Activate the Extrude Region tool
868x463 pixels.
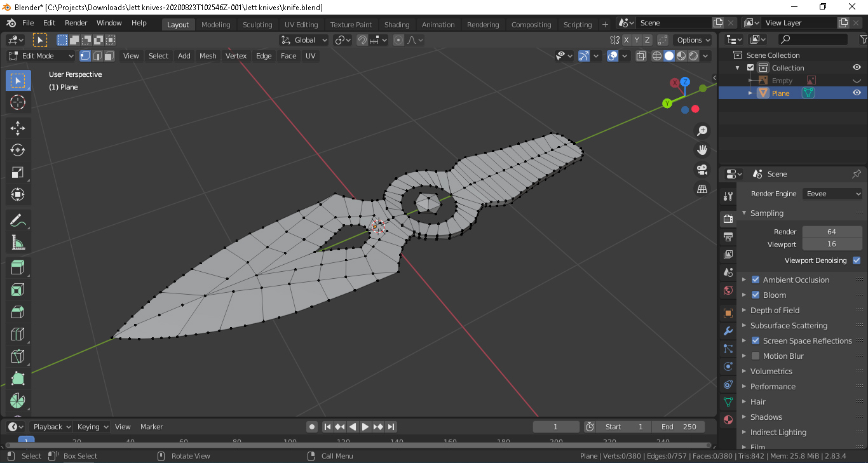tap(17, 267)
